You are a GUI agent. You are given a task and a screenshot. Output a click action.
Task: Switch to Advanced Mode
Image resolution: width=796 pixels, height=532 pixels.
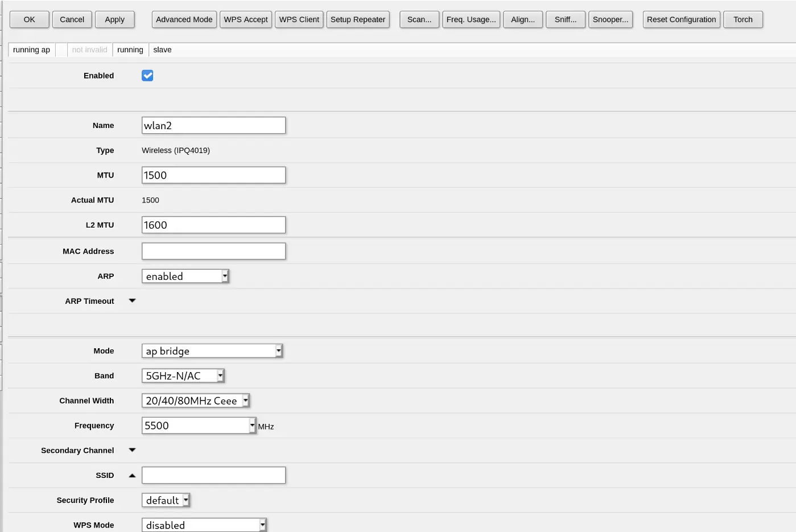tap(184, 19)
